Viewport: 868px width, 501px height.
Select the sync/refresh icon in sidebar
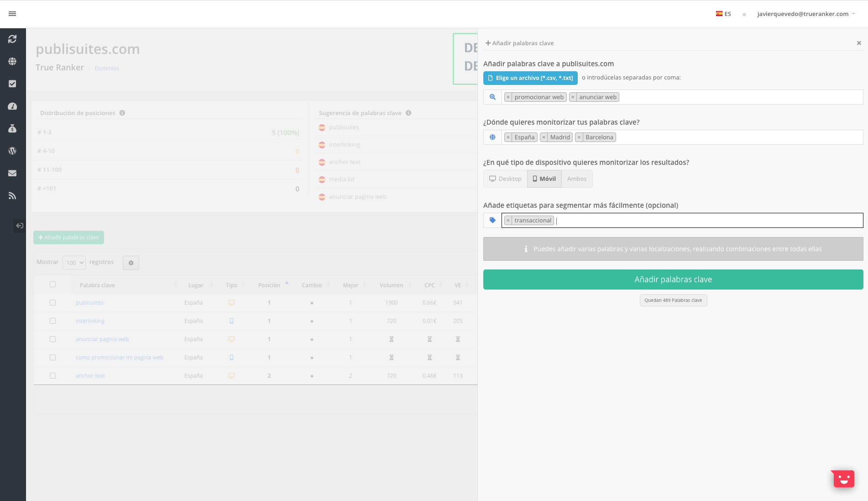point(12,39)
